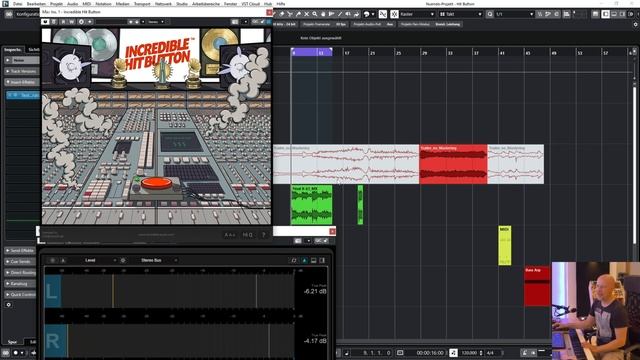Select the Glue tool

point(298,14)
